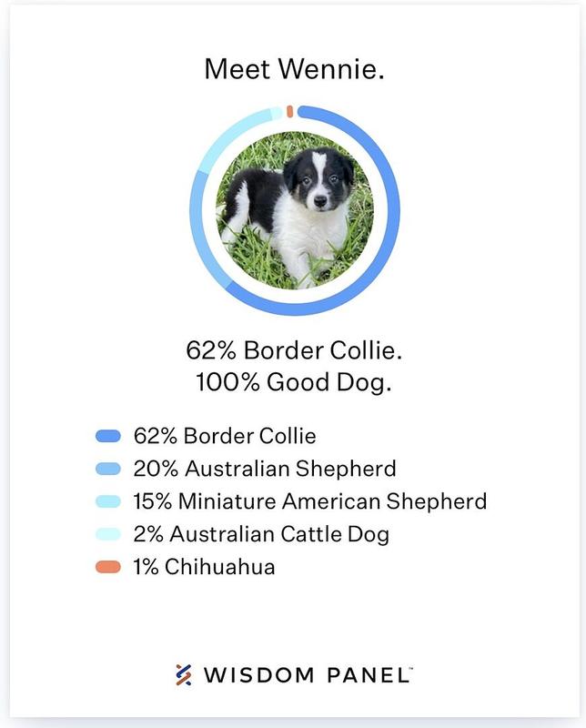Click Wennie's circular puppy photo

tap(295, 210)
